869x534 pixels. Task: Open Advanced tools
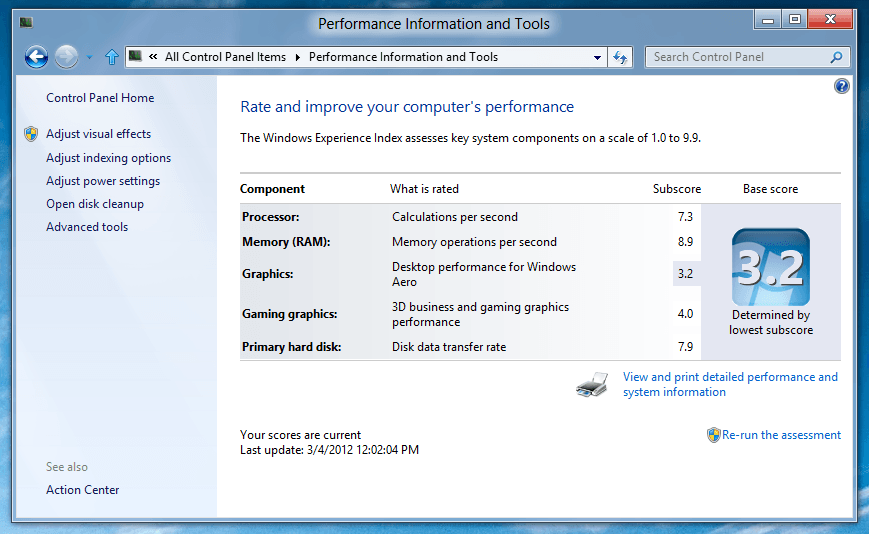pos(87,227)
